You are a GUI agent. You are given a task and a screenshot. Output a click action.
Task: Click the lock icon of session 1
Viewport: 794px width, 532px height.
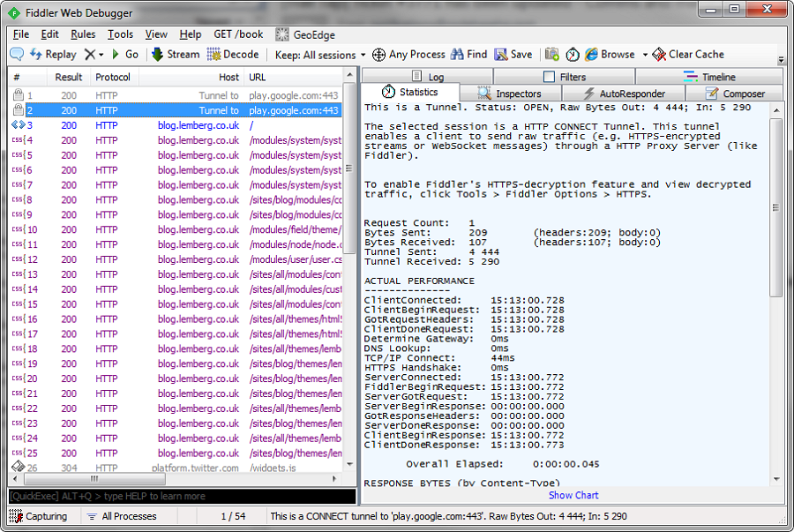coord(19,94)
